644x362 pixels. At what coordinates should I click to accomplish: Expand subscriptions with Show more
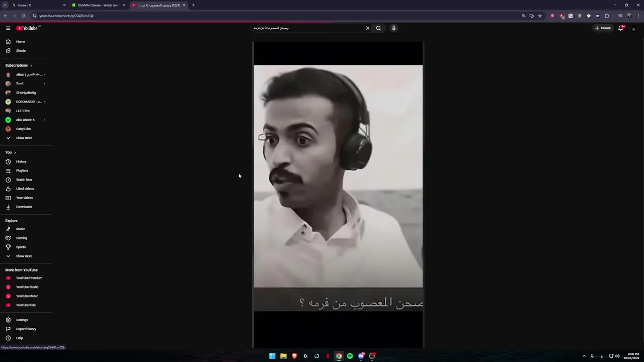(26, 138)
